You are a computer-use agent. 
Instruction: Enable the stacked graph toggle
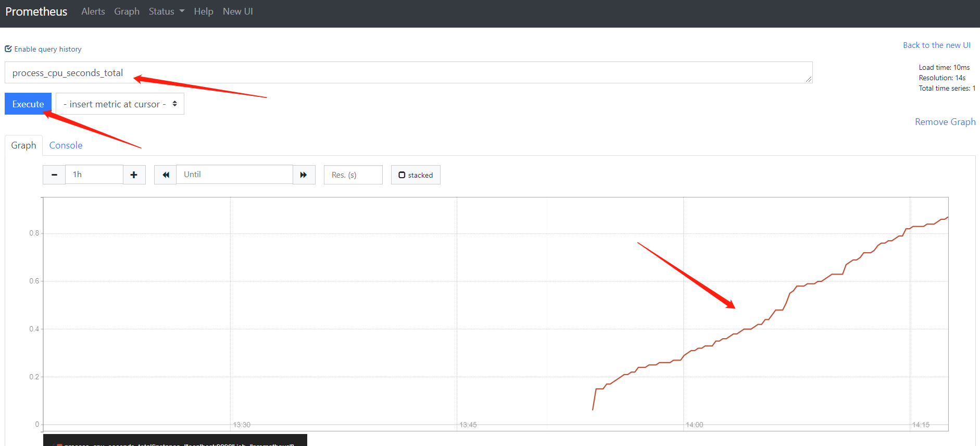click(x=416, y=175)
